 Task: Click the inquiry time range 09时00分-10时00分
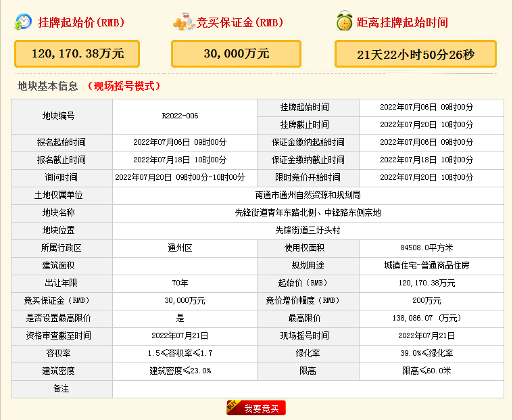point(210,177)
